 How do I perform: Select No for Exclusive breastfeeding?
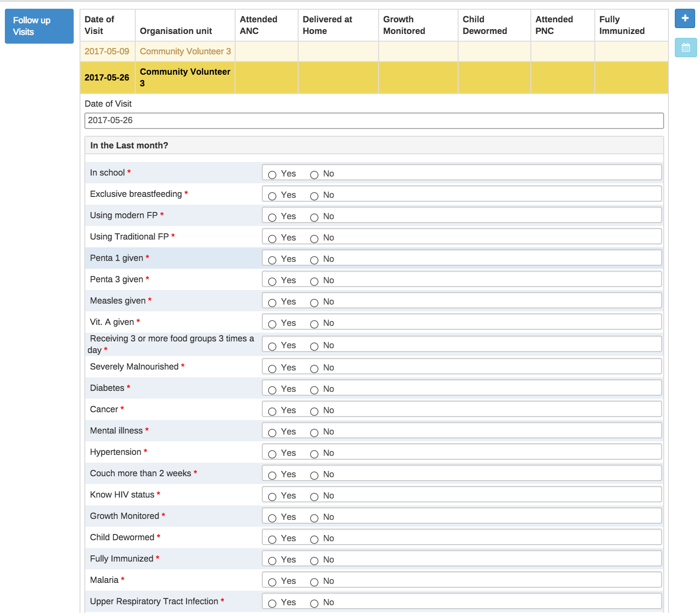314,196
